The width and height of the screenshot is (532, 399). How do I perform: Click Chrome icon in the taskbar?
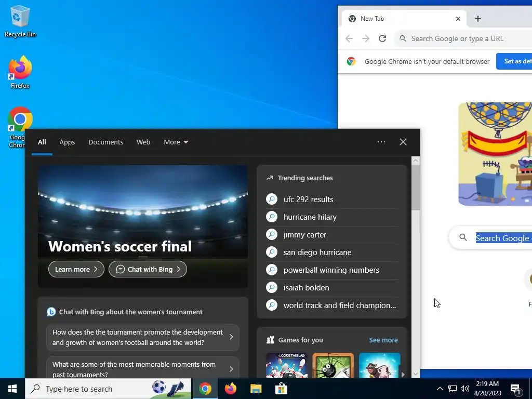coord(205,389)
